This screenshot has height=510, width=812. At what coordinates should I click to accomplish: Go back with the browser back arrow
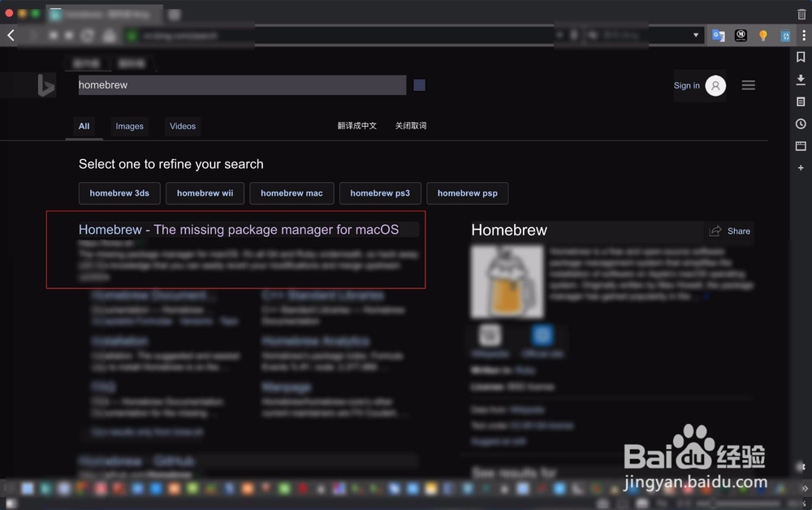click(x=11, y=35)
